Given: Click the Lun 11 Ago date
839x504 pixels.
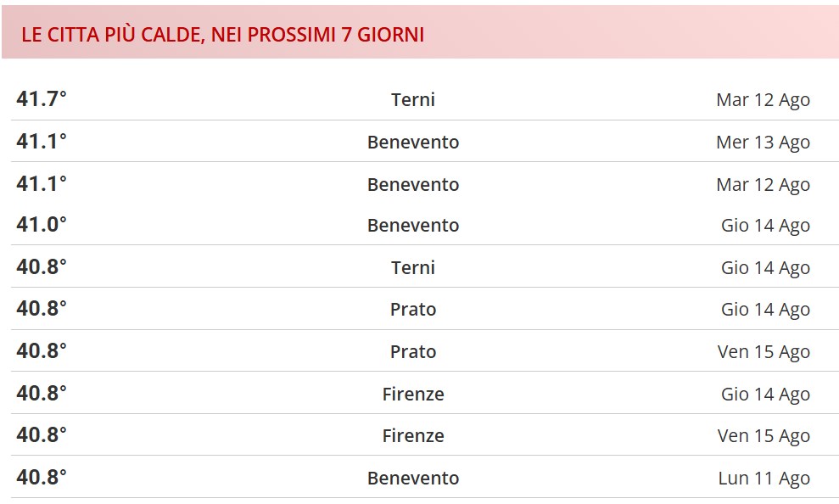Looking at the screenshot, I should pyautogui.click(x=763, y=479).
